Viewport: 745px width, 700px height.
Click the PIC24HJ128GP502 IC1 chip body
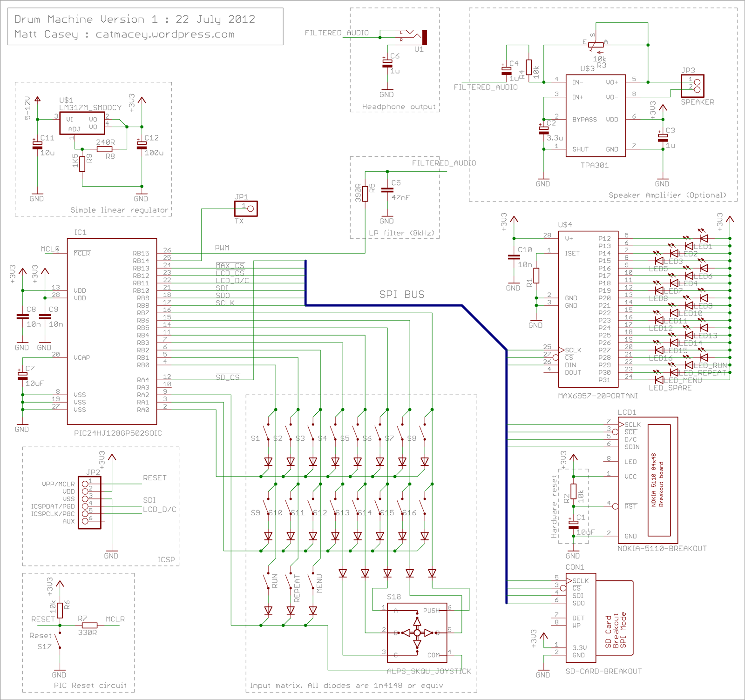[112, 331]
